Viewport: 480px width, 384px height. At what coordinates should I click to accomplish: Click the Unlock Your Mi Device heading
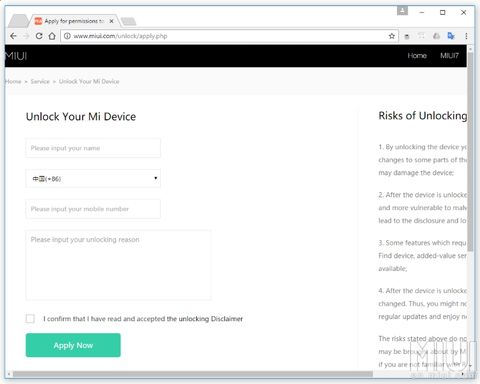point(81,117)
